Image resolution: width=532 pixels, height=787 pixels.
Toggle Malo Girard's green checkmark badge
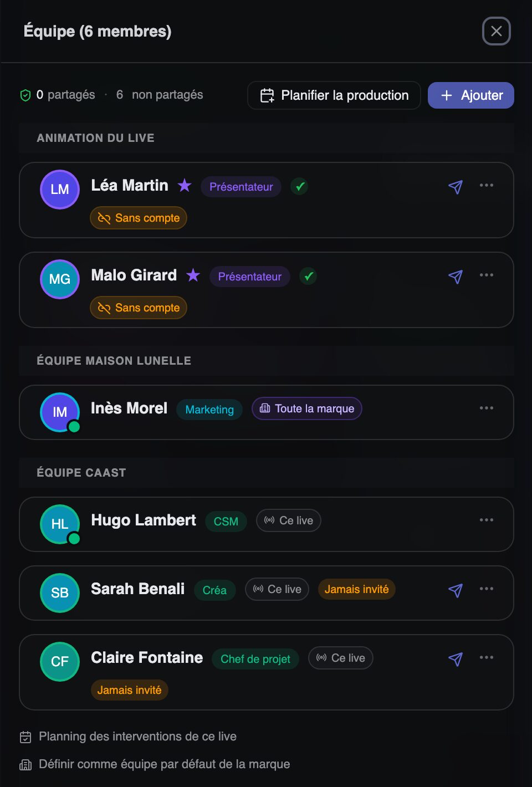tap(308, 276)
